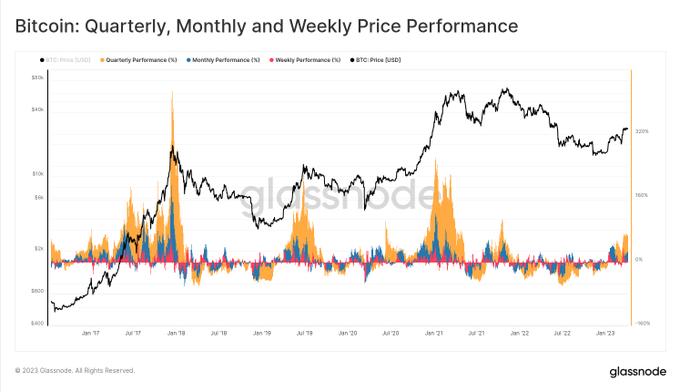The width and height of the screenshot is (680, 392).
Task: Toggle the Quarterly Performance (%) legend item
Action: click(x=139, y=60)
